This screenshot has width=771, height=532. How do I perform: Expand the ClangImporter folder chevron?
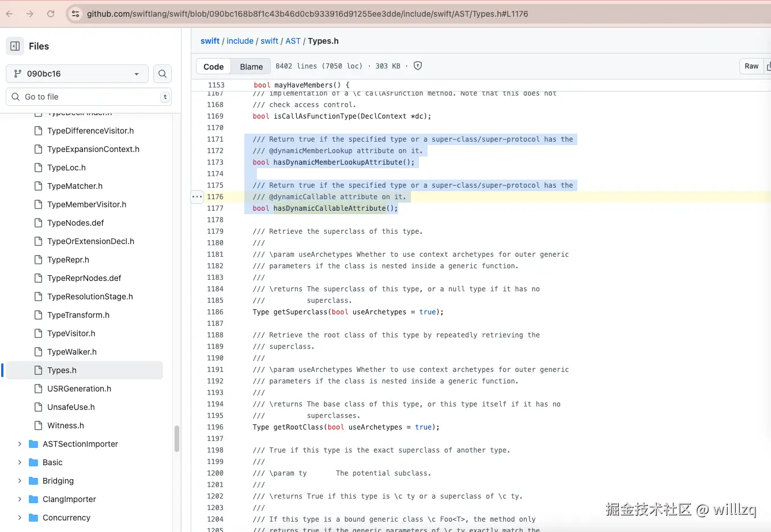(20, 499)
